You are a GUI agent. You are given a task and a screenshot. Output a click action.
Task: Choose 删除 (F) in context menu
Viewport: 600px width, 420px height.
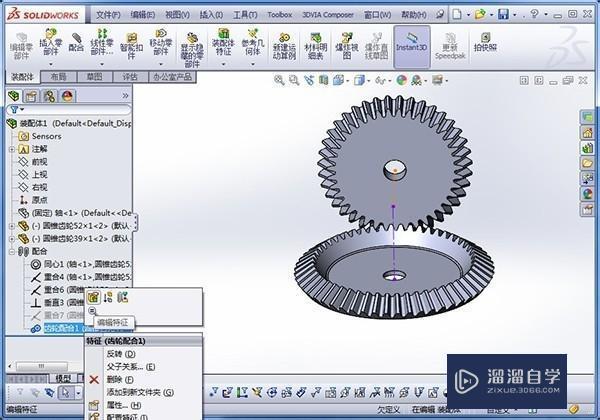click(x=120, y=379)
